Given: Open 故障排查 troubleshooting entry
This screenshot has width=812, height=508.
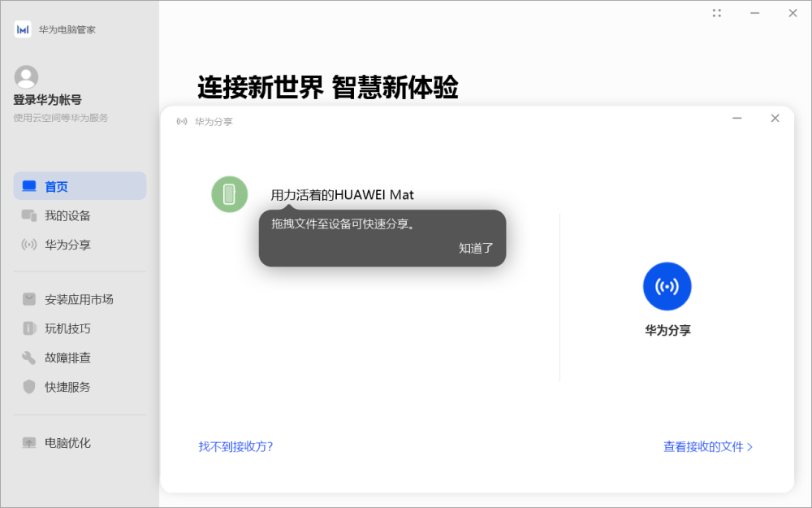Looking at the screenshot, I should pos(80,358).
